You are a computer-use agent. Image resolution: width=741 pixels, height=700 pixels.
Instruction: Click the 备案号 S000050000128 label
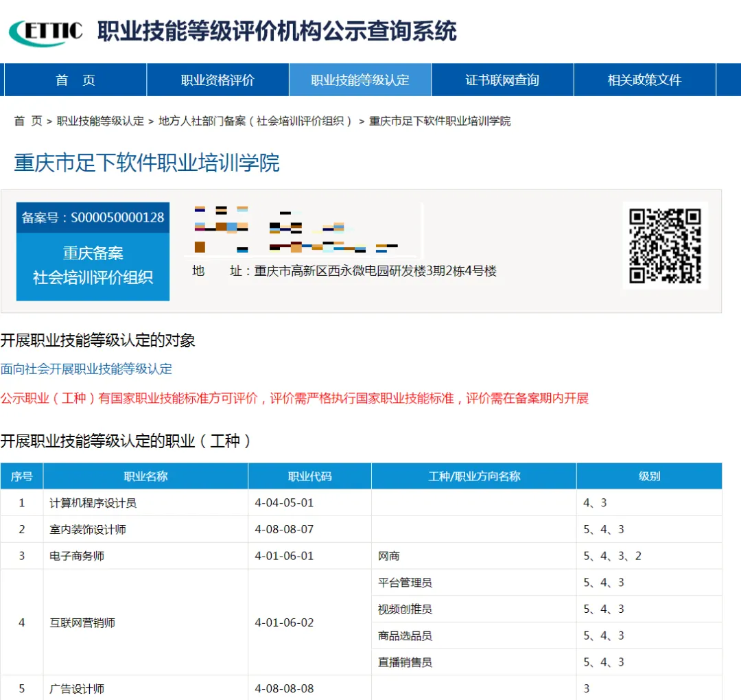point(93,218)
